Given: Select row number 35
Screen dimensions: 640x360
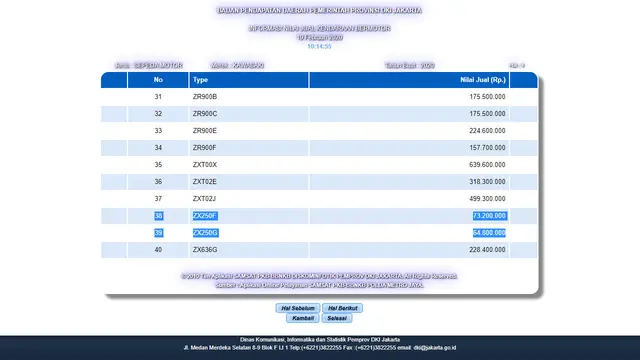Looking at the screenshot, I should click(x=158, y=165).
